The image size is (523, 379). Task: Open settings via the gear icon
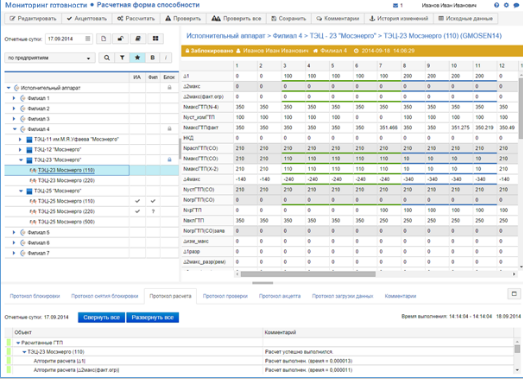(x=506, y=5)
